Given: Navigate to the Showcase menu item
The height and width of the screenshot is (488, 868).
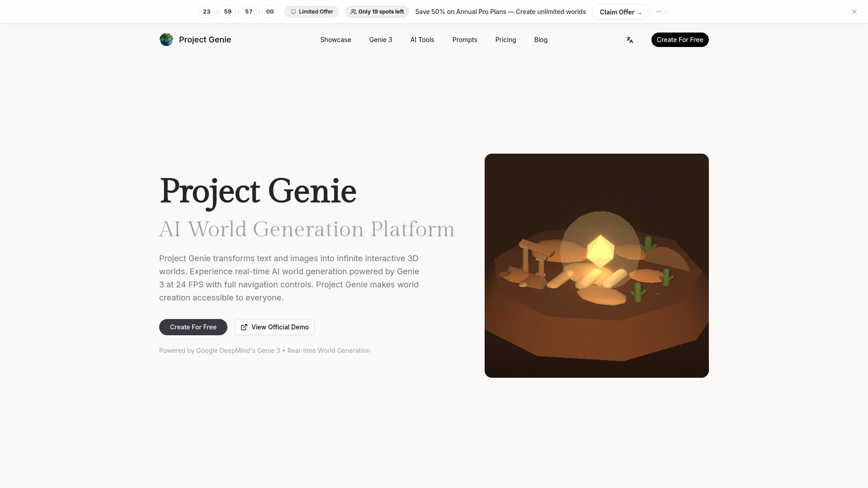Looking at the screenshot, I should click(335, 40).
